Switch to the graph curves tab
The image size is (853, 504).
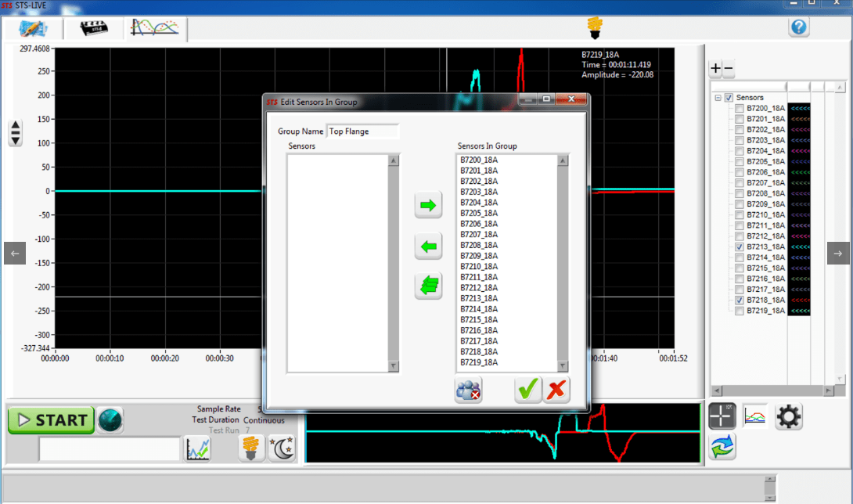(154, 29)
